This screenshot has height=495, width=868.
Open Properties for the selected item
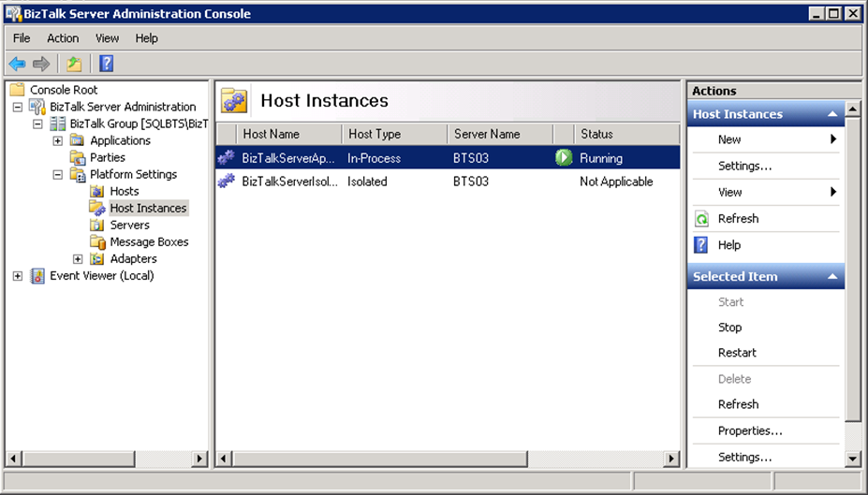750,431
